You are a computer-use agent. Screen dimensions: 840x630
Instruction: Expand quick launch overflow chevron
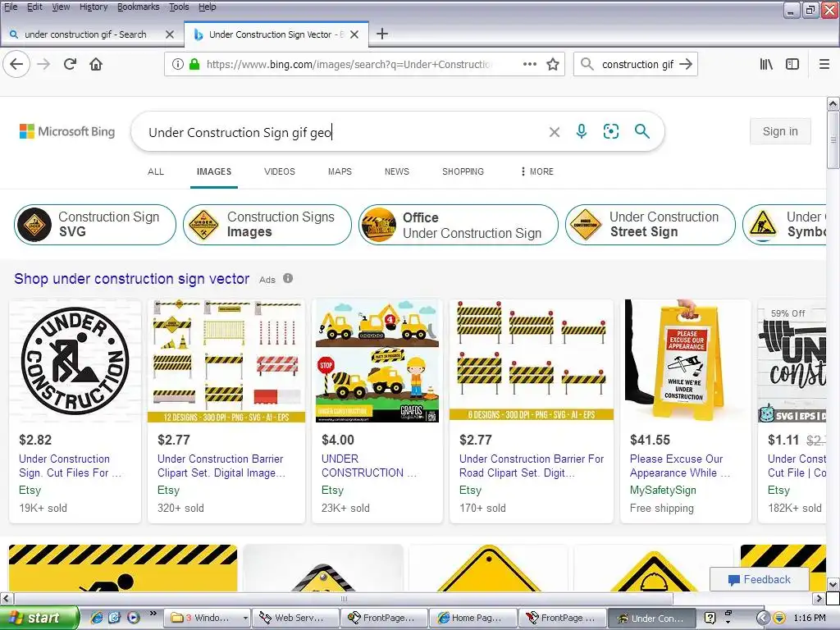[x=153, y=614]
